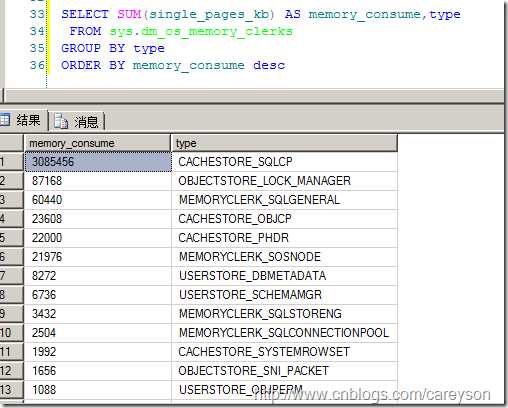Click the results grid icon on 结果 tab
The image size is (508, 408).
tap(5, 119)
